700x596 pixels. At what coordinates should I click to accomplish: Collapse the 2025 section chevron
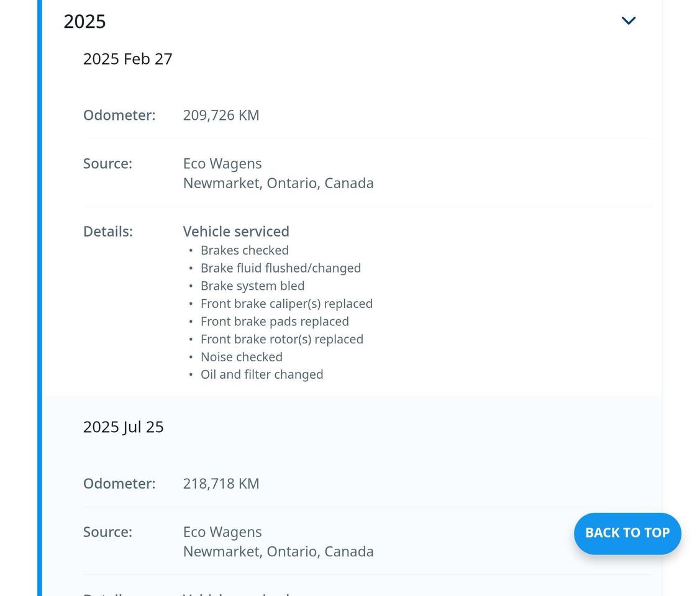click(x=629, y=21)
